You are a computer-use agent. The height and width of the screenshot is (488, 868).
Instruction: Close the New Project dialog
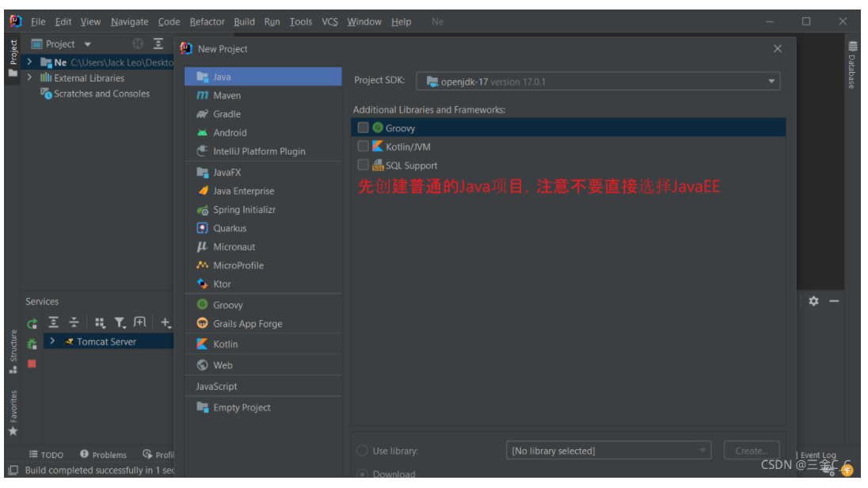pos(778,49)
